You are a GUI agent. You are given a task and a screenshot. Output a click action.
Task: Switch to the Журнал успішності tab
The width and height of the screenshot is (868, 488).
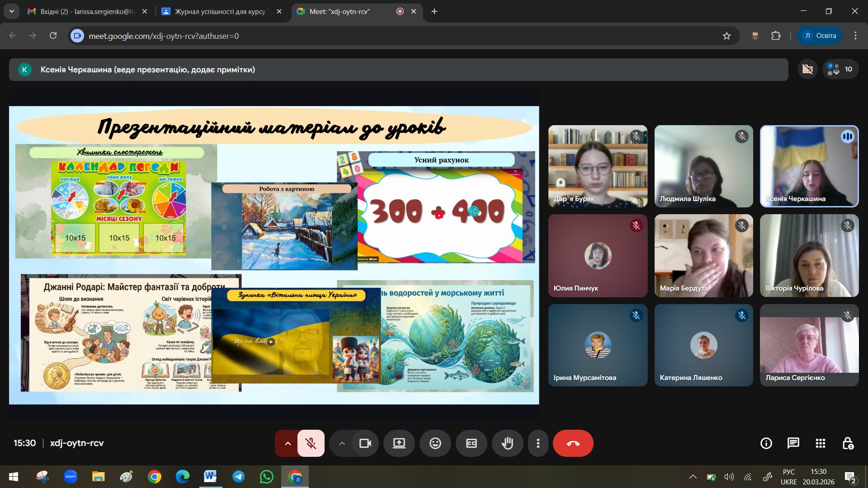pos(220,11)
